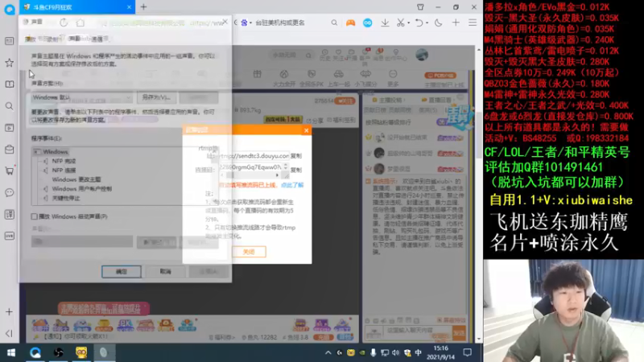Image resolution: width=644 pixels, height=362 pixels.
Task: Click the 另存为(V)... button
Action: coord(156,97)
